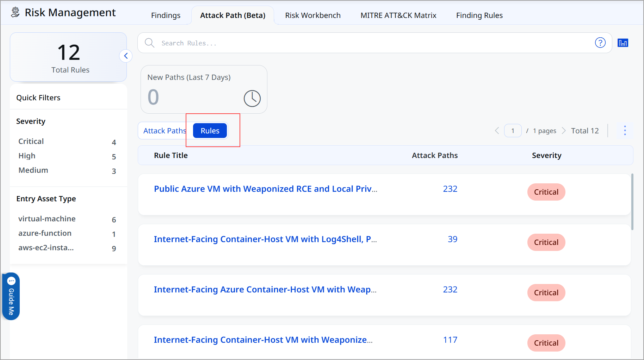644x360 pixels.
Task: Click the rules list vertical scrollbar
Action: click(632, 202)
